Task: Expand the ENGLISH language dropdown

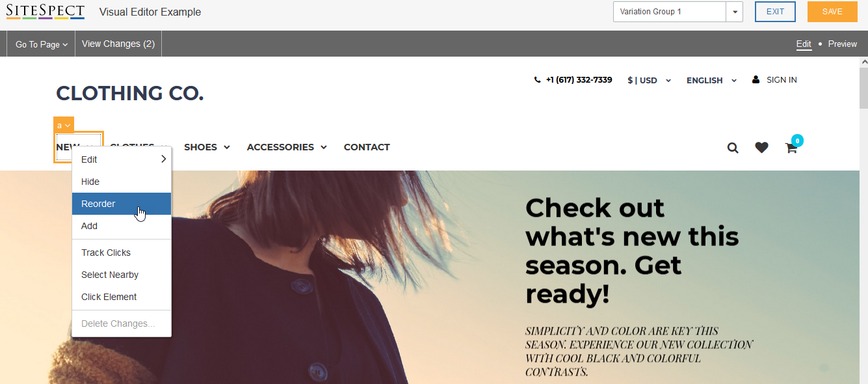Action: [x=711, y=81]
